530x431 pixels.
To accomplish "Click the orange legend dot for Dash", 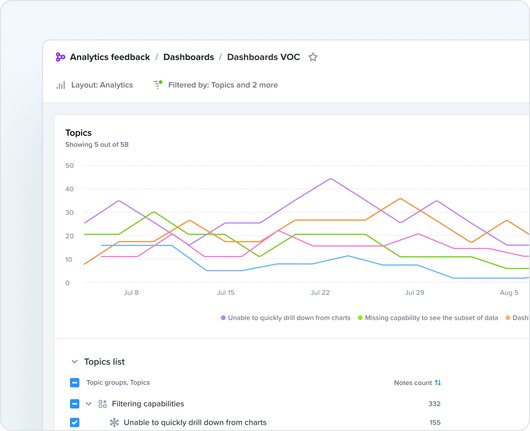I will (508, 318).
